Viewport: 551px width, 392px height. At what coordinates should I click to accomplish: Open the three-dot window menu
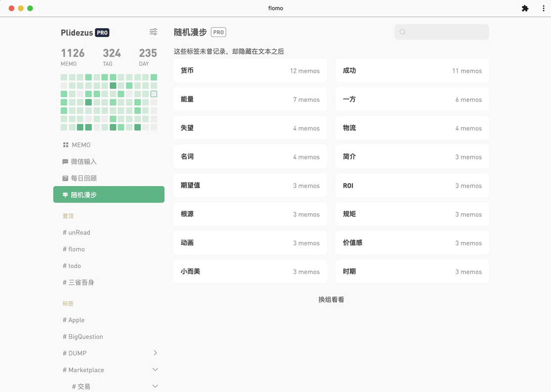543,8
